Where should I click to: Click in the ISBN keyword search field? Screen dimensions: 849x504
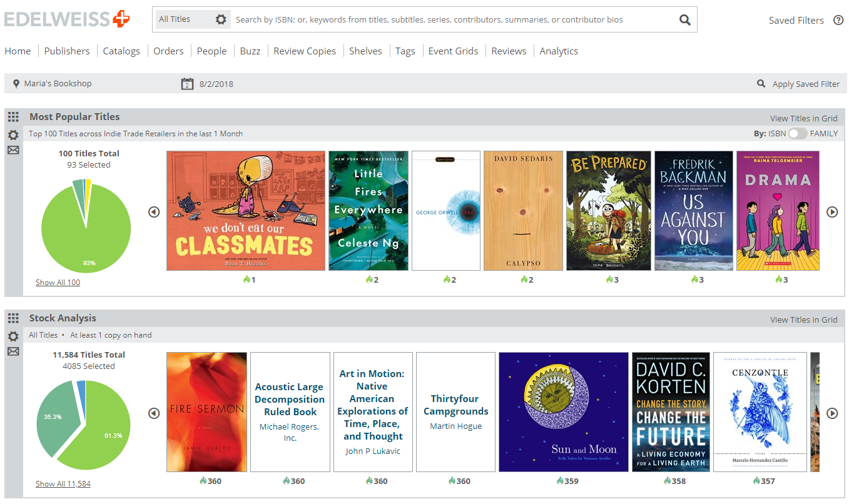click(454, 19)
